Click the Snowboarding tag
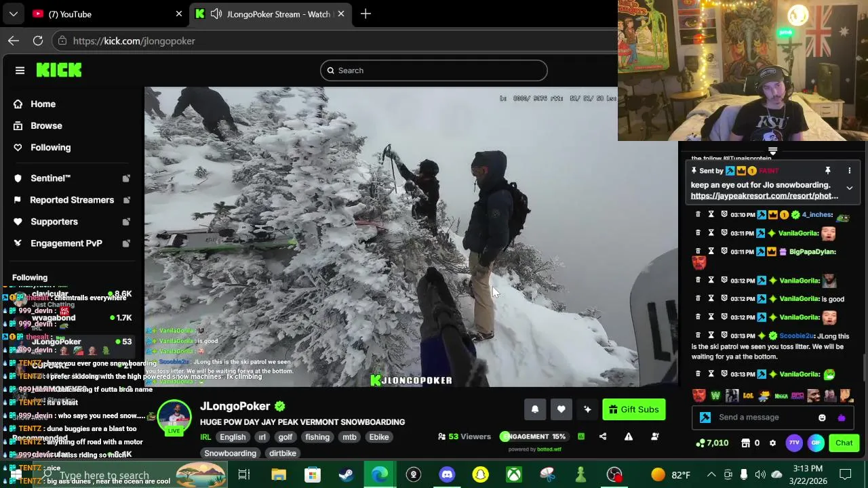This screenshot has width=868, height=488. click(x=230, y=453)
